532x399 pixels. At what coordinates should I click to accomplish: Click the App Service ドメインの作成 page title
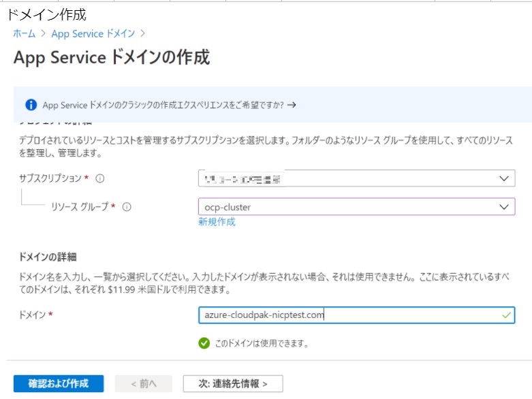point(111,58)
